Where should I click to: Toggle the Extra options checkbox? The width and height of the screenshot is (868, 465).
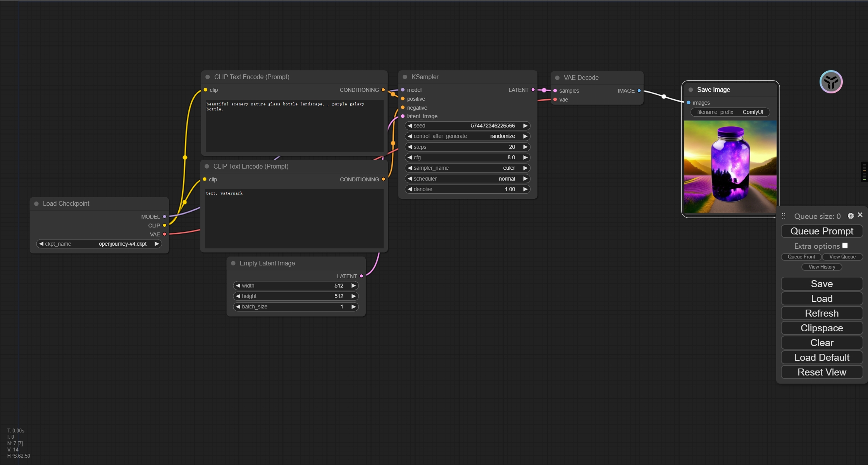[844, 245]
